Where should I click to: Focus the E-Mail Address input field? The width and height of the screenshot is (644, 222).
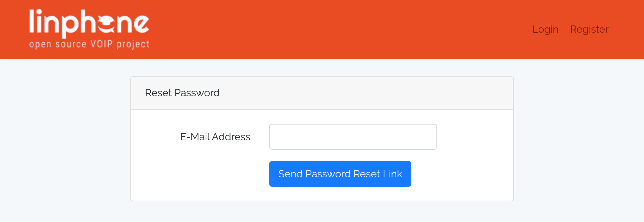coord(353,137)
